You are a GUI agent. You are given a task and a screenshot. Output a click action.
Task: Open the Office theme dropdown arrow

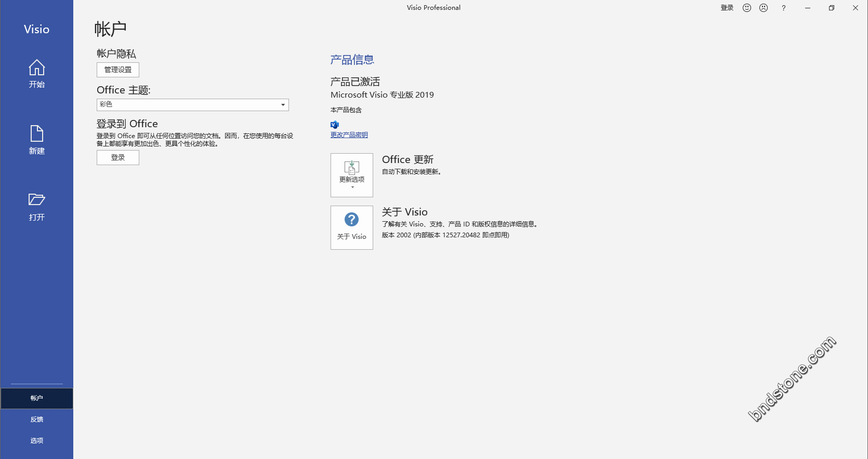pos(283,105)
